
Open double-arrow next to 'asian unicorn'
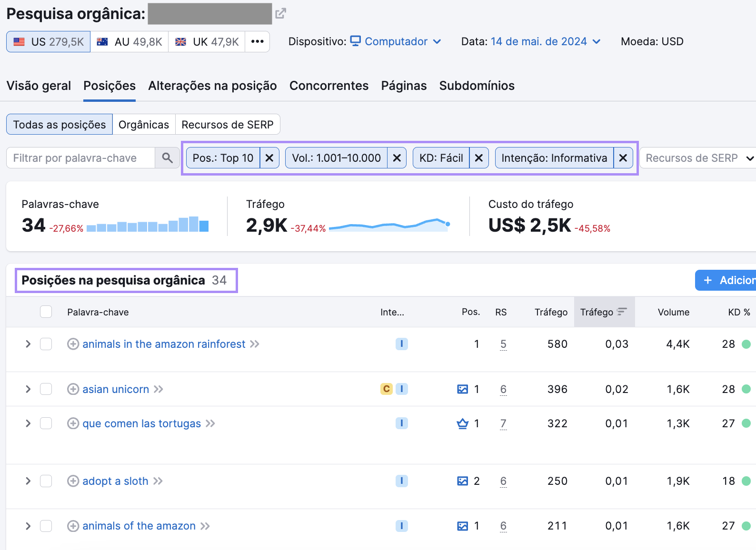click(159, 389)
